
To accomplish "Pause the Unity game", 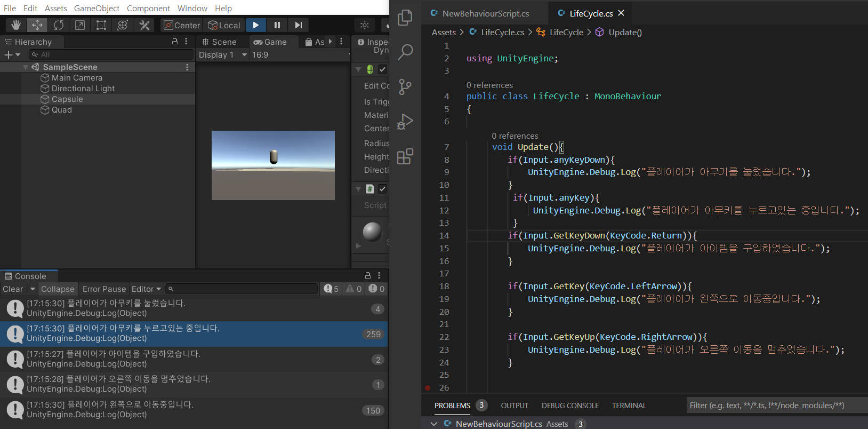I will [277, 25].
